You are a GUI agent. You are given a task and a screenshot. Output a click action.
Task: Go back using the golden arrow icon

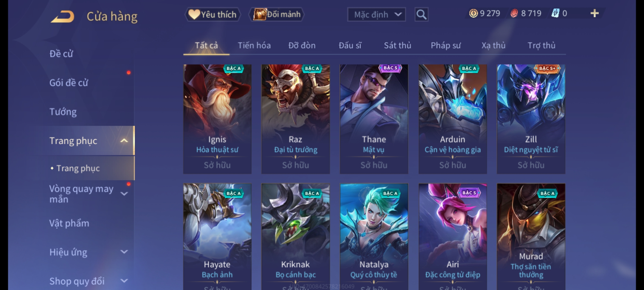click(62, 16)
